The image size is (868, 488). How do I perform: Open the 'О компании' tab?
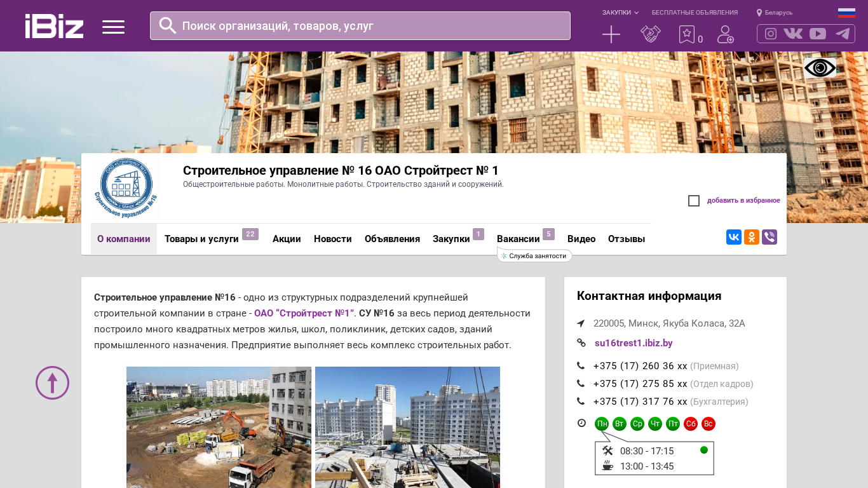(x=124, y=239)
